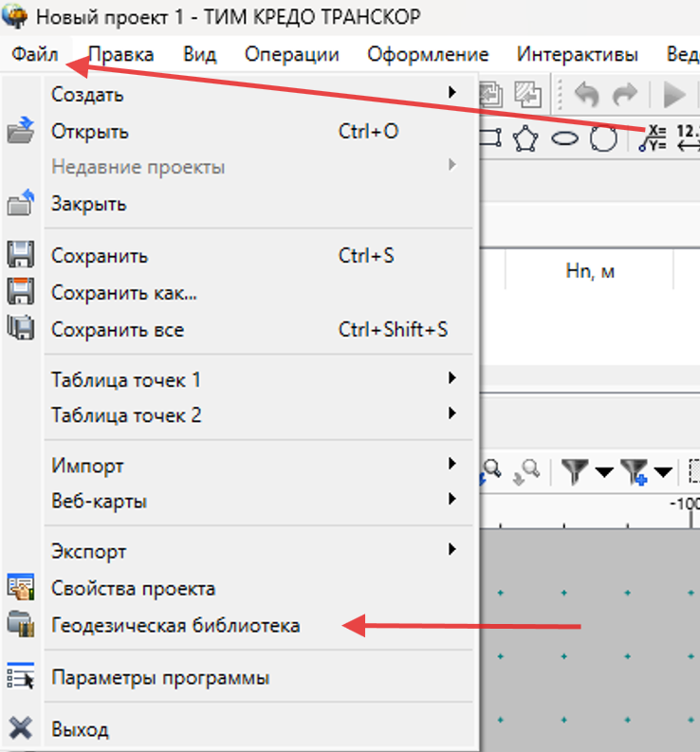Click the Redo arrow in toolbar
Image resolution: width=700 pixels, height=752 pixels.
(x=625, y=95)
